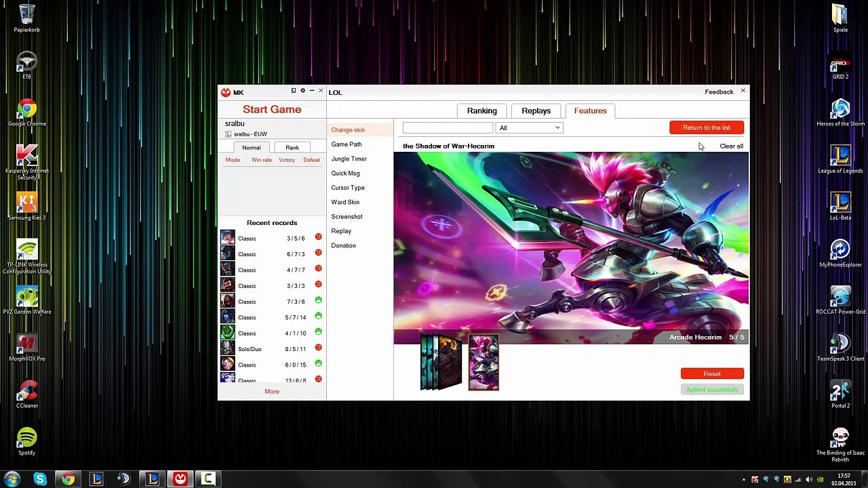Click the Victory column header
The height and width of the screenshot is (488, 868).
[287, 160]
